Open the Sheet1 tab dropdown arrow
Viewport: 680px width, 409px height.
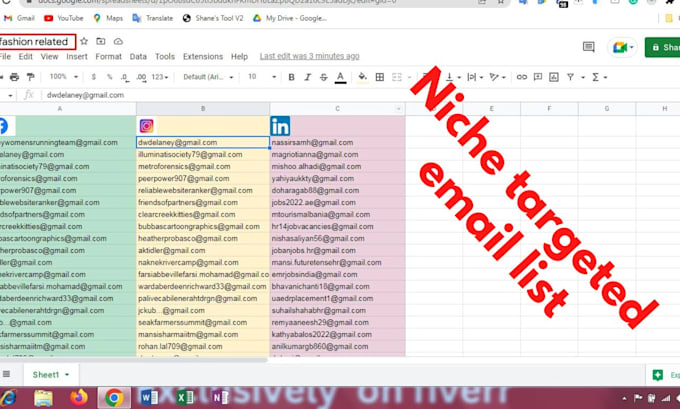tap(67, 374)
